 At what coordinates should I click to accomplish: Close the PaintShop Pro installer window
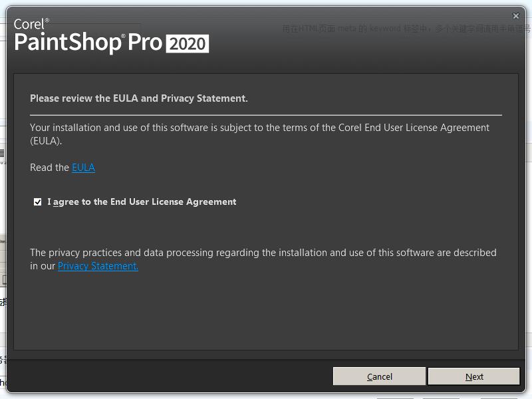point(516,16)
